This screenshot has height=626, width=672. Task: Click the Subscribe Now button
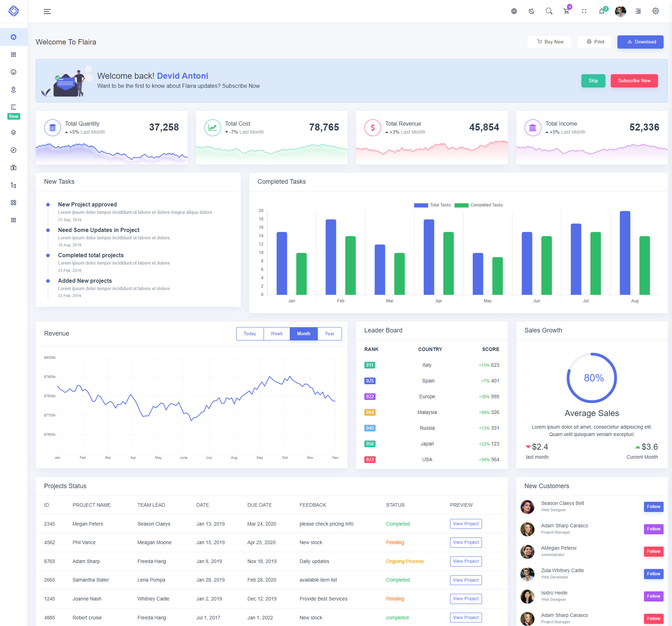[x=634, y=80]
